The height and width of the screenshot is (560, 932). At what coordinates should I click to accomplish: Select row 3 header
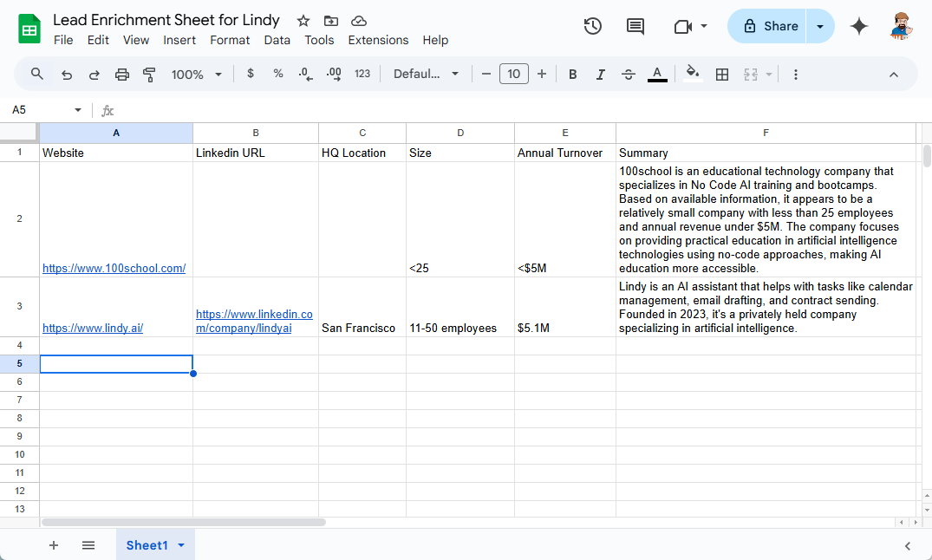click(20, 306)
